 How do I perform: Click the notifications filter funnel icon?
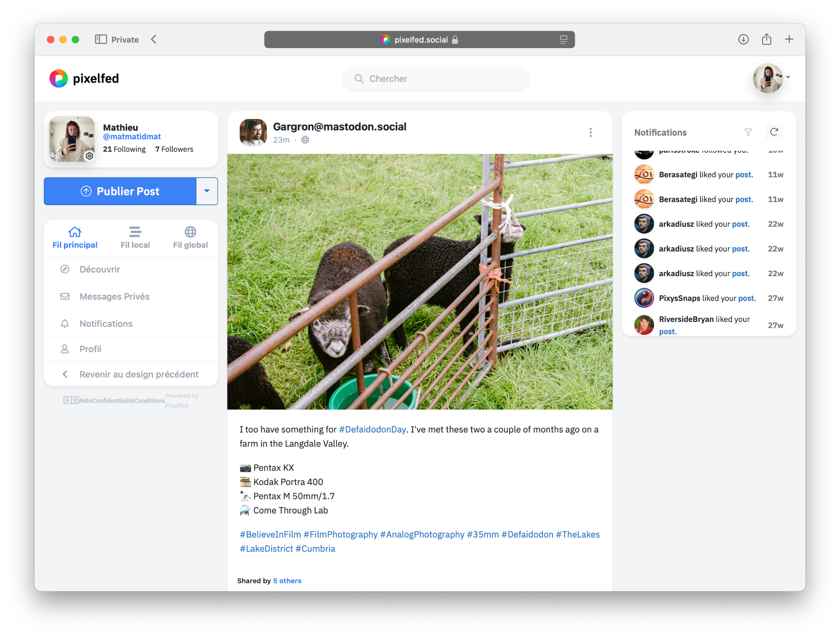(x=748, y=132)
